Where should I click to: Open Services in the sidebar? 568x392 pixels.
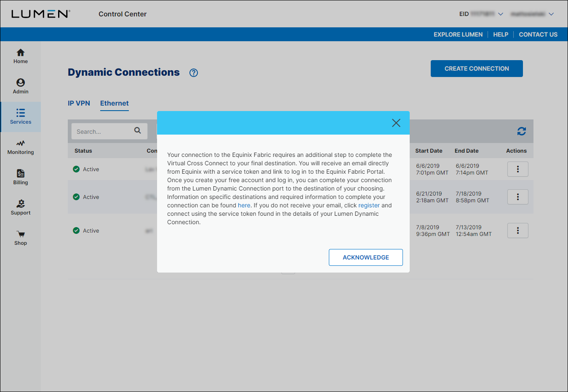tap(21, 117)
